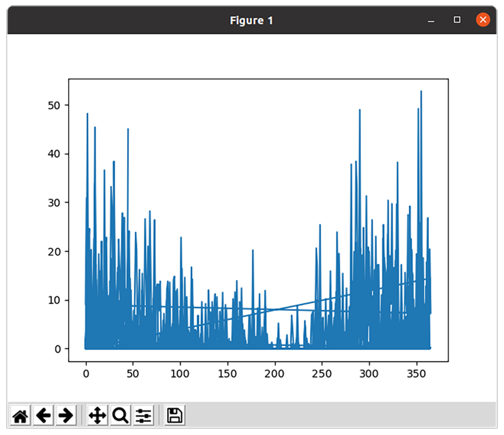This screenshot has width=504, height=435.
Task: Click the Figure 1 title bar text
Action: click(x=251, y=20)
